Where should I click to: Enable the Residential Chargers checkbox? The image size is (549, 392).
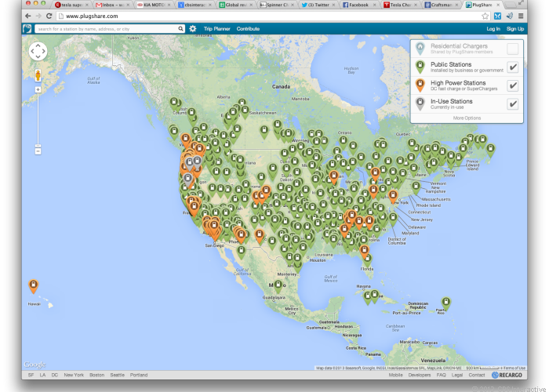click(x=513, y=49)
